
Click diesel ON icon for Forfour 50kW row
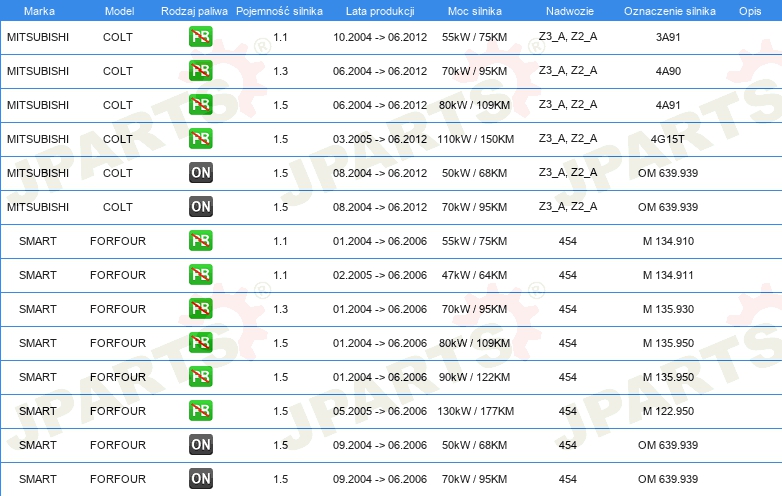coord(200,445)
